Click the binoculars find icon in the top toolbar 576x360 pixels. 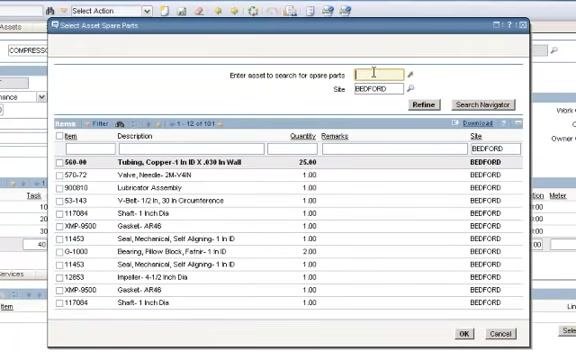[x=50, y=11]
